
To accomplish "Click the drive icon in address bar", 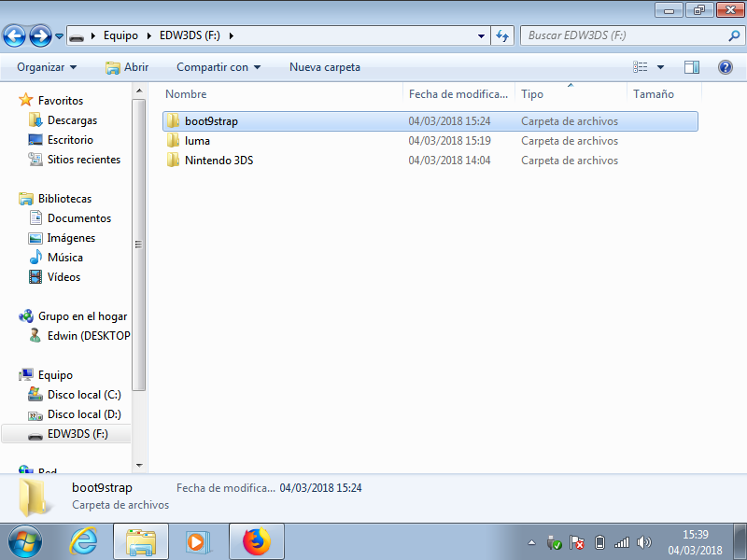I will (x=77, y=36).
